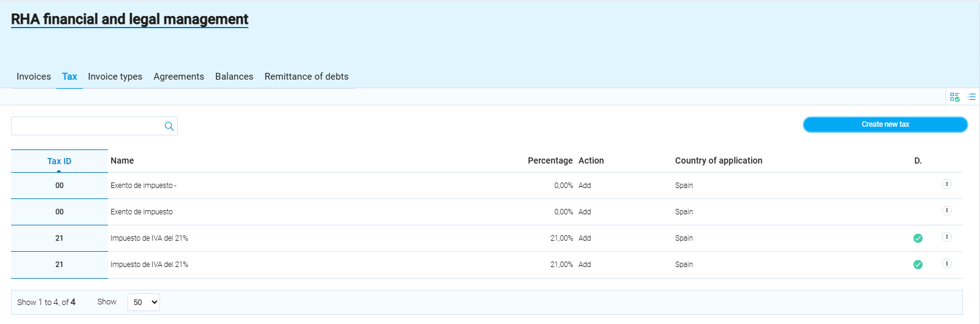Image resolution: width=980 pixels, height=324 pixels.
Task: Switch to the Invoices tab
Action: pos(34,77)
